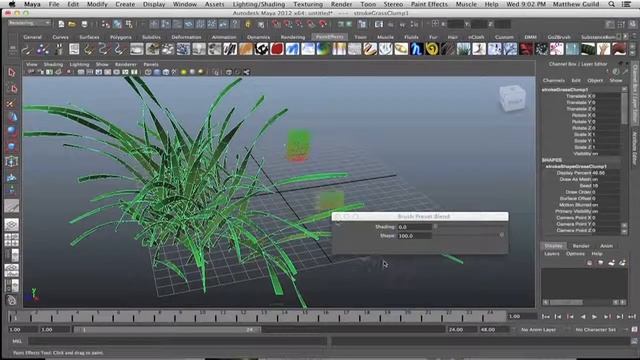Activate the Lasso select tool
The height and width of the screenshot is (360, 640).
[x=12, y=89]
